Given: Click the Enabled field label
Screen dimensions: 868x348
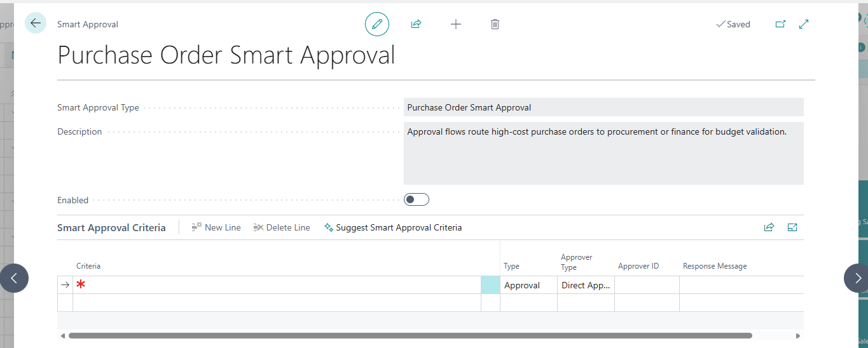Looking at the screenshot, I should click(72, 200).
